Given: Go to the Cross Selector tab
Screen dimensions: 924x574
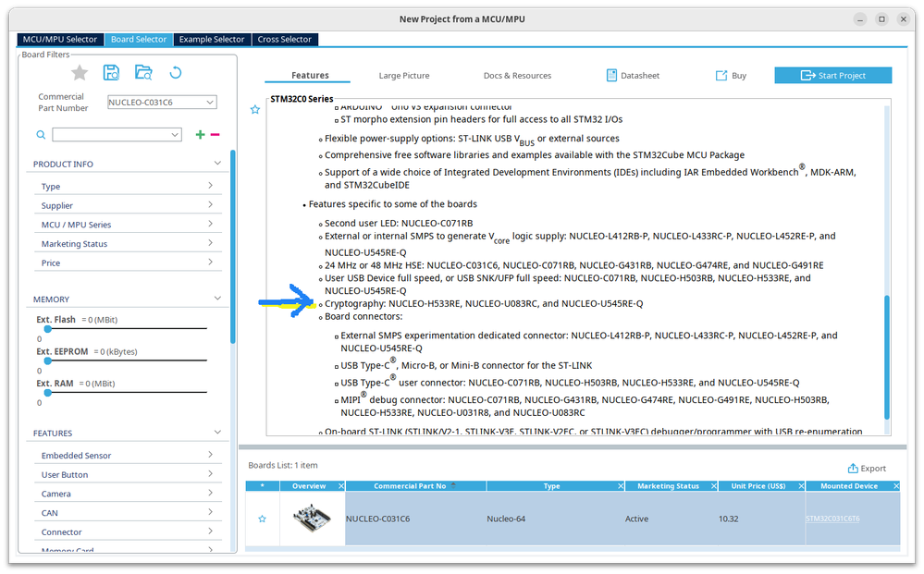Looking at the screenshot, I should 285,40.
